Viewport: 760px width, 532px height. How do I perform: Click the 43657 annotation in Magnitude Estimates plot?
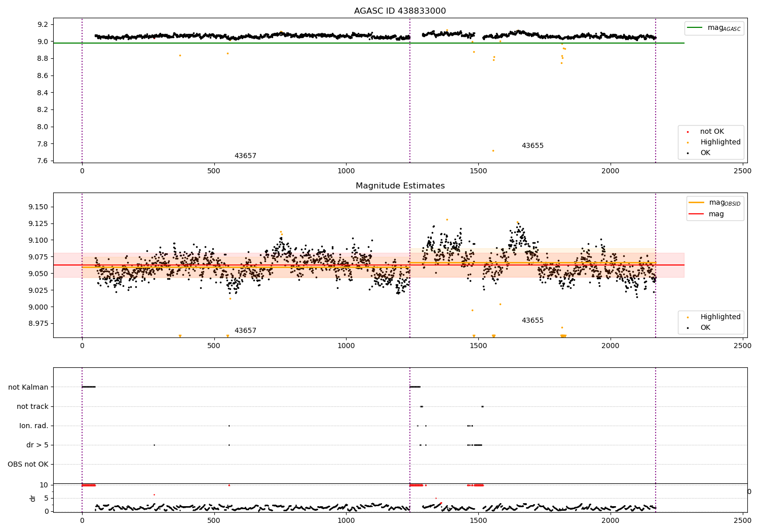click(245, 331)
